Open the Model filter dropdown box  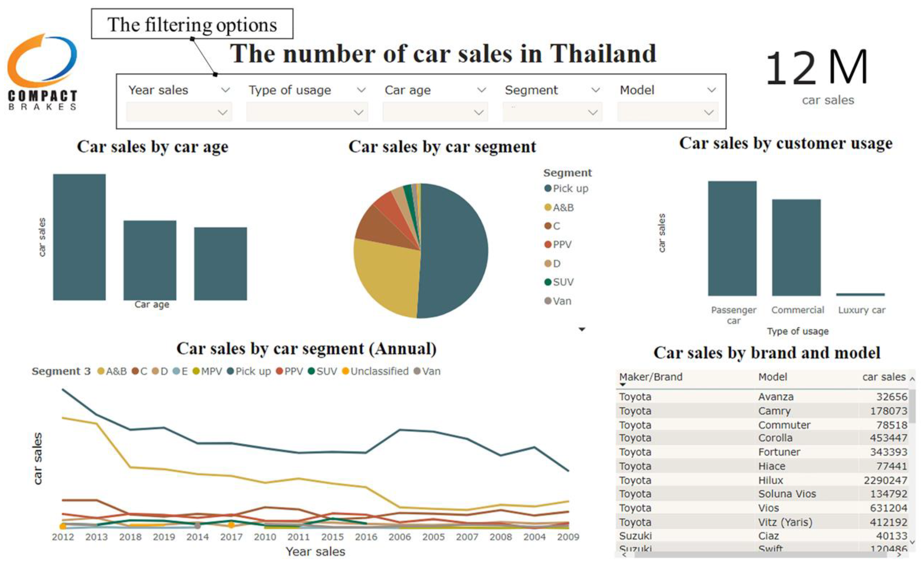point(668,112)
